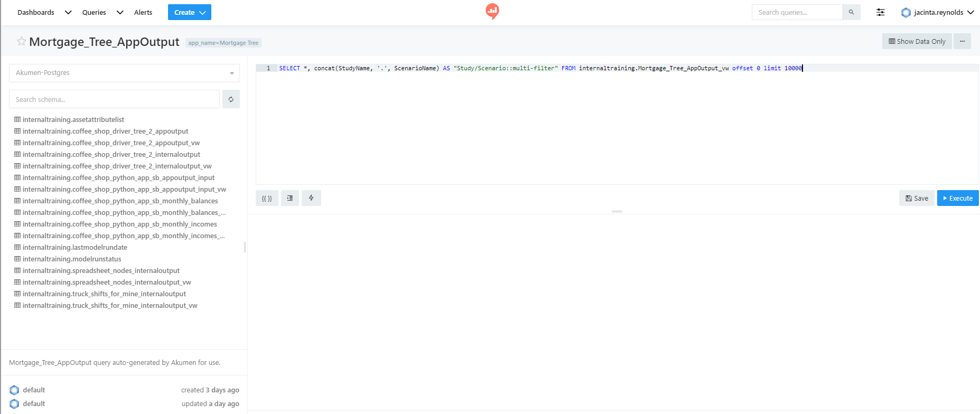980x414 pixels.
Task: Click the jacinta.reynolds user avatar icon
Action: [x=906, y=12]
